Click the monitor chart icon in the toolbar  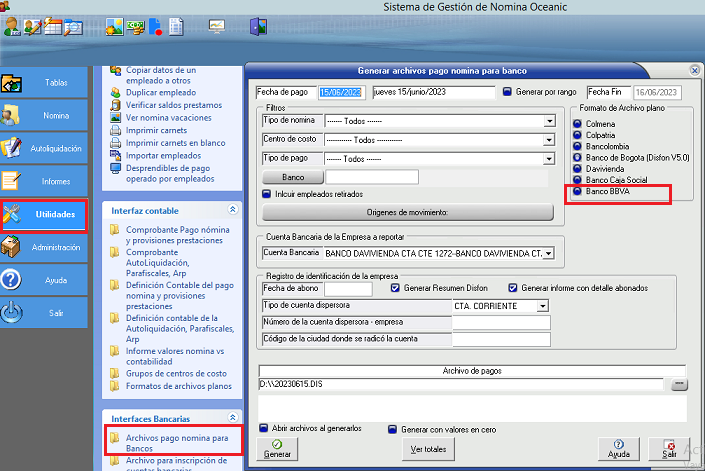[216, 27]
